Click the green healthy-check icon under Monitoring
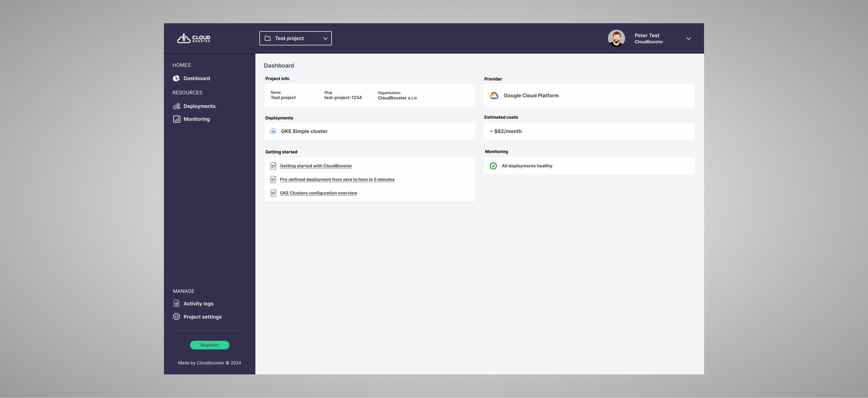Viewport: 868px width, 398px height. (x=493, y=166)
